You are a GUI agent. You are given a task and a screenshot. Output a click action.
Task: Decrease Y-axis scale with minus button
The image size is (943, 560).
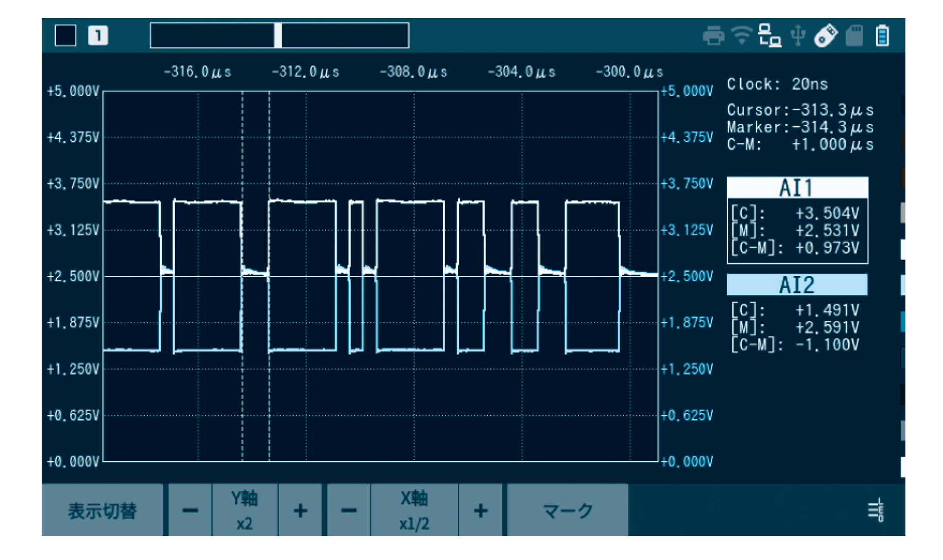tap(190, 510)
